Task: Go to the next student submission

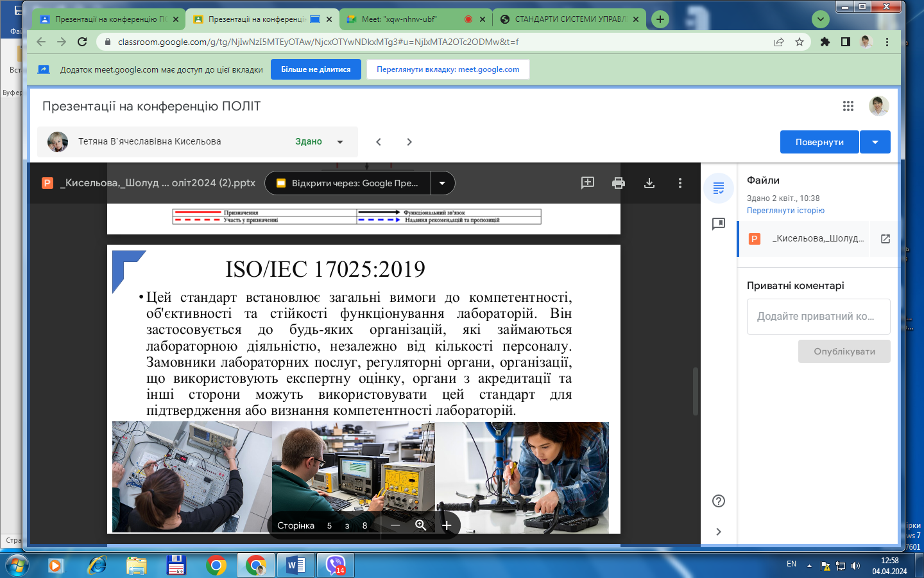Action: [409, 142]
